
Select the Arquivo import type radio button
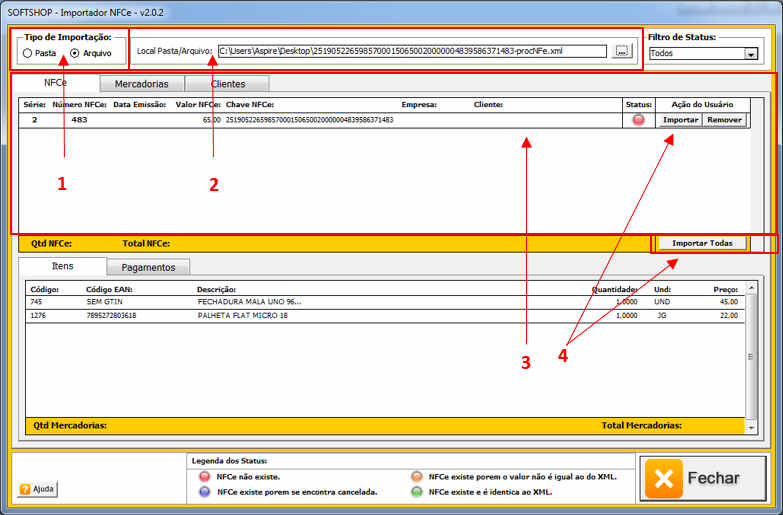click(75, 52)
